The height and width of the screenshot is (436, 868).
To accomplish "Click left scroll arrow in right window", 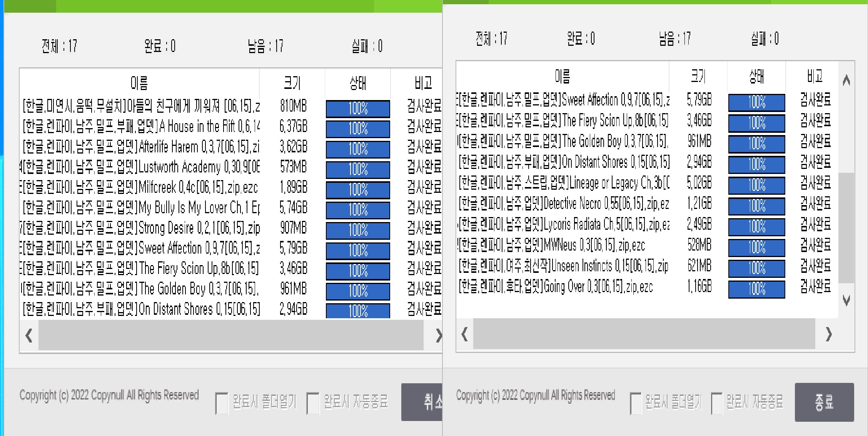I will pos(464,334).
